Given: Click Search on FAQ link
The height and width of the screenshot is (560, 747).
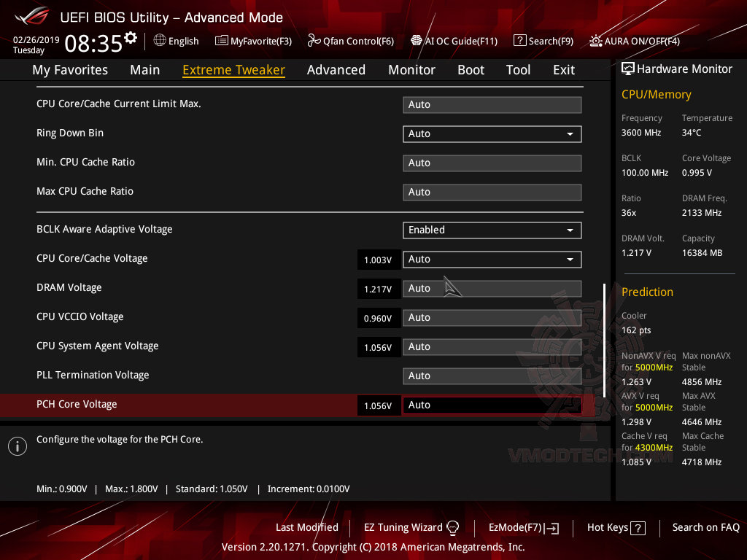Looking at the screenshot, I should (x=705, y=528).
